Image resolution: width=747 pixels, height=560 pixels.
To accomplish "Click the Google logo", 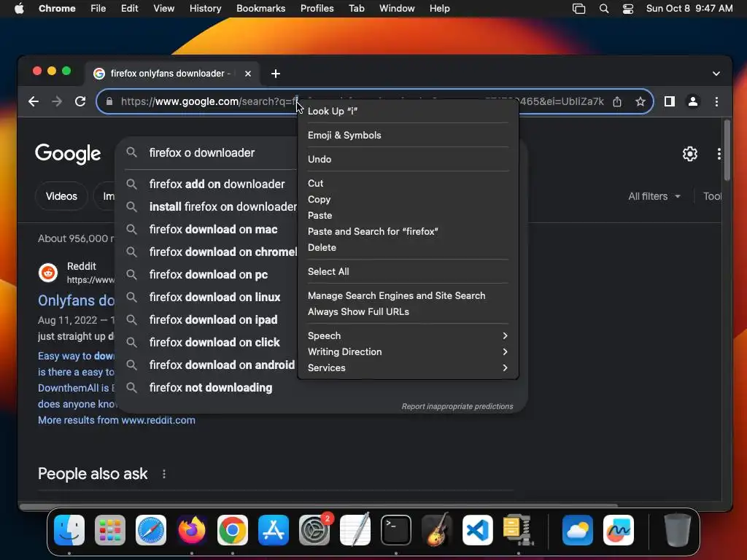I will pyautogui.click(x=68, y=153).
